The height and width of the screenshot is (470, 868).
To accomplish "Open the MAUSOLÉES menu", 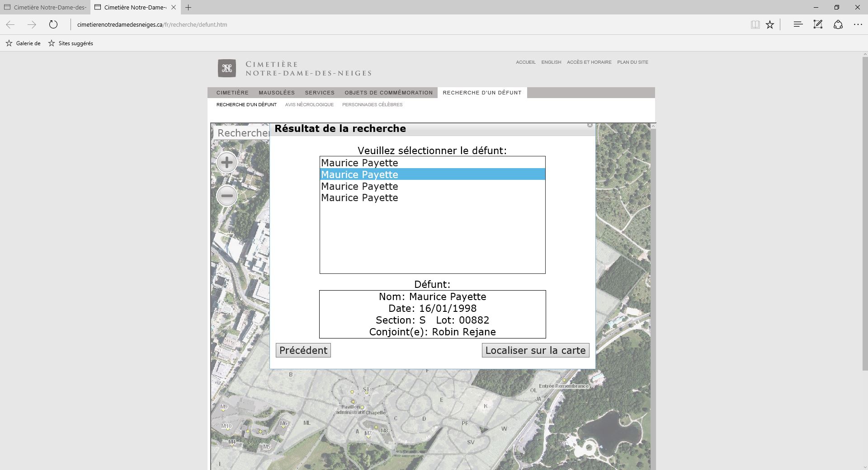I will (x=277, y=93).
